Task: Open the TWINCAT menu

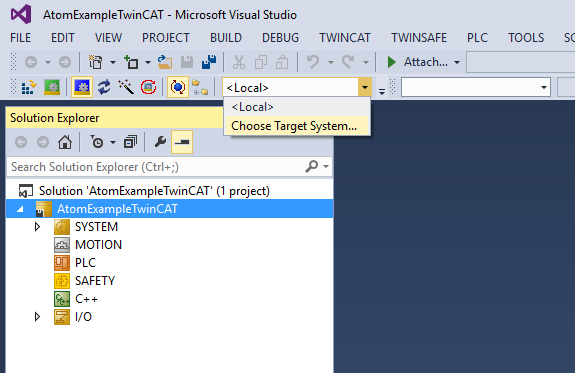Action: (x=345, y=38)
